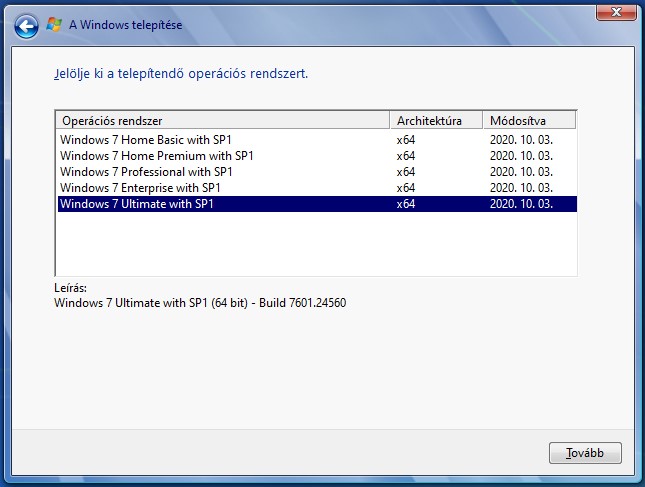Click the date in the Home Premium row

click(521, 156)
